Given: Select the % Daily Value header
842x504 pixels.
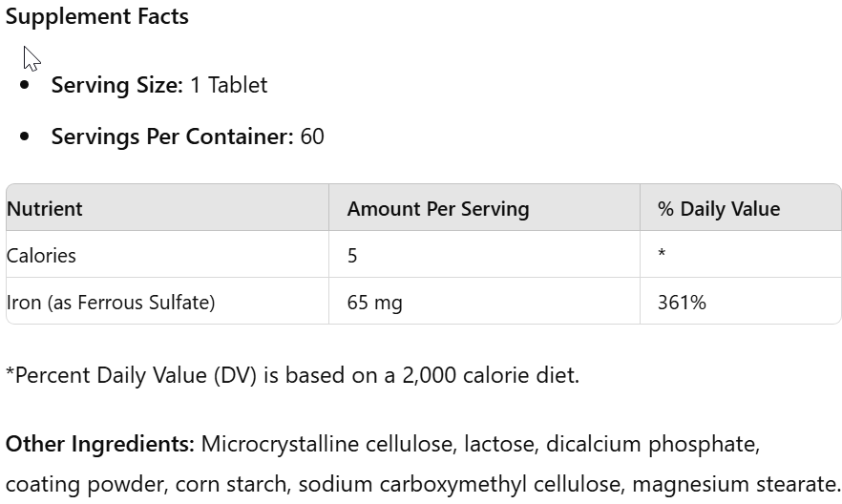Looking at the screenshot, I should tap(718, 209).
